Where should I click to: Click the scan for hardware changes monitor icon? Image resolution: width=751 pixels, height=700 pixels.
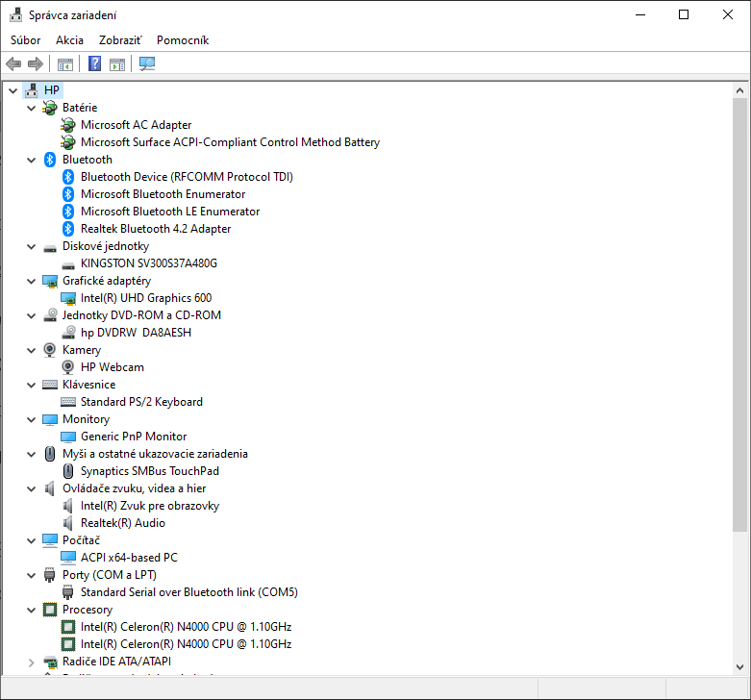[x=146, y=64]
